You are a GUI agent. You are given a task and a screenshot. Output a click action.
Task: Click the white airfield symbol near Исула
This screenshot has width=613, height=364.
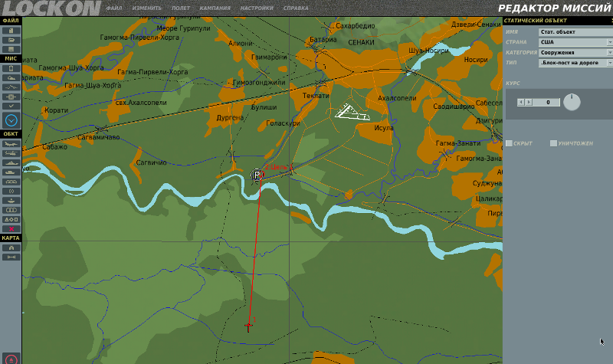tap(352, 112)
